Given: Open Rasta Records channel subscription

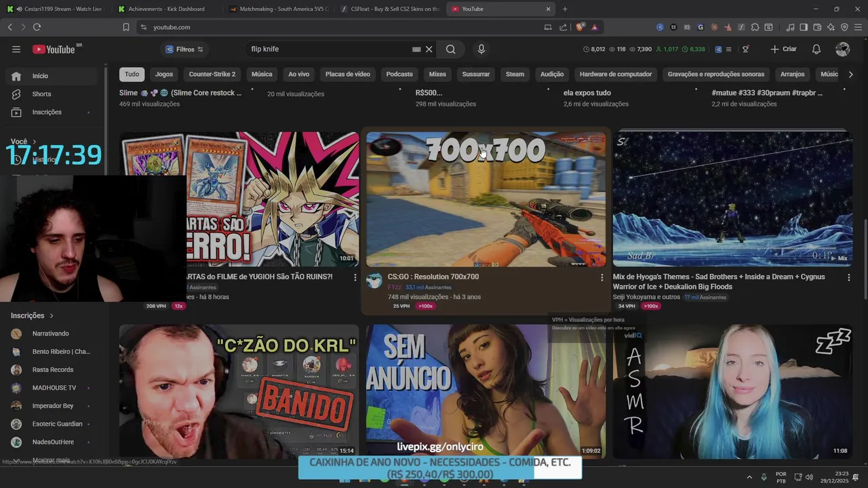Looking at the screenshot, I should 50,370.
